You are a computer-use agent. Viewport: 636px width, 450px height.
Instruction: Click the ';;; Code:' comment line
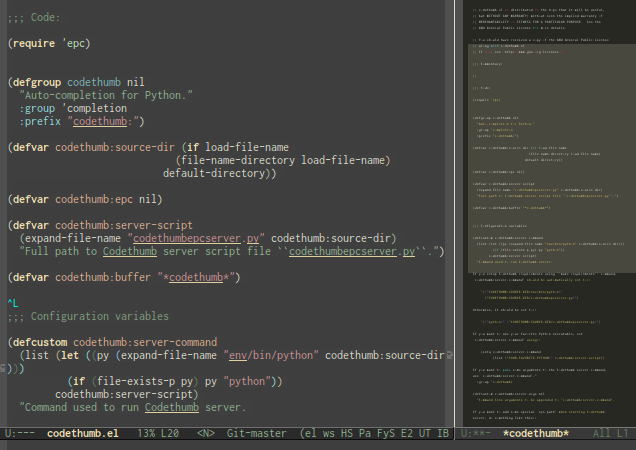point(34,17)
